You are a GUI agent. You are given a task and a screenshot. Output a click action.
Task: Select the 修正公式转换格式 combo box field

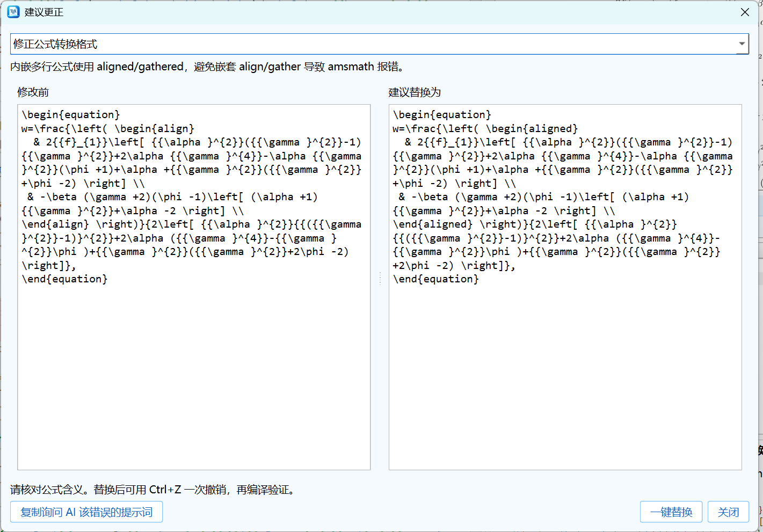pos(380,44)
